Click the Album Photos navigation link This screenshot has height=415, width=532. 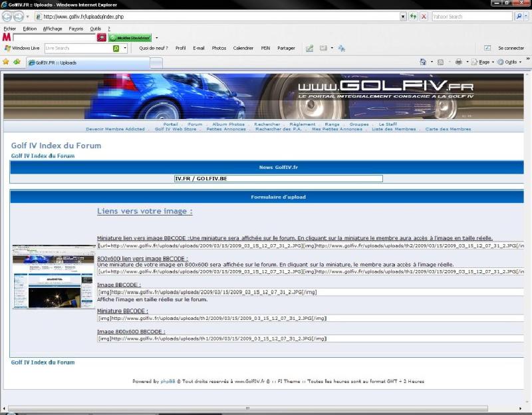pyautogui.click(x=228, y=124)
